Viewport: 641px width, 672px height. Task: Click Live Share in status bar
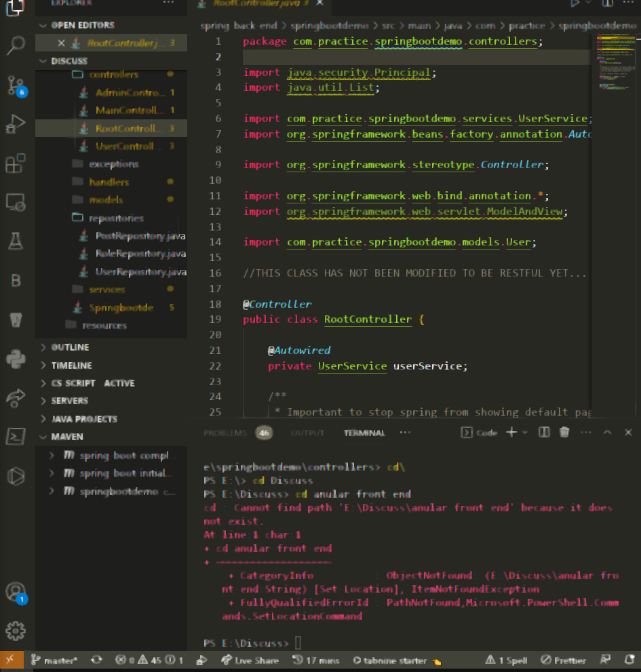pyautogui.click(x=250, y=660)
